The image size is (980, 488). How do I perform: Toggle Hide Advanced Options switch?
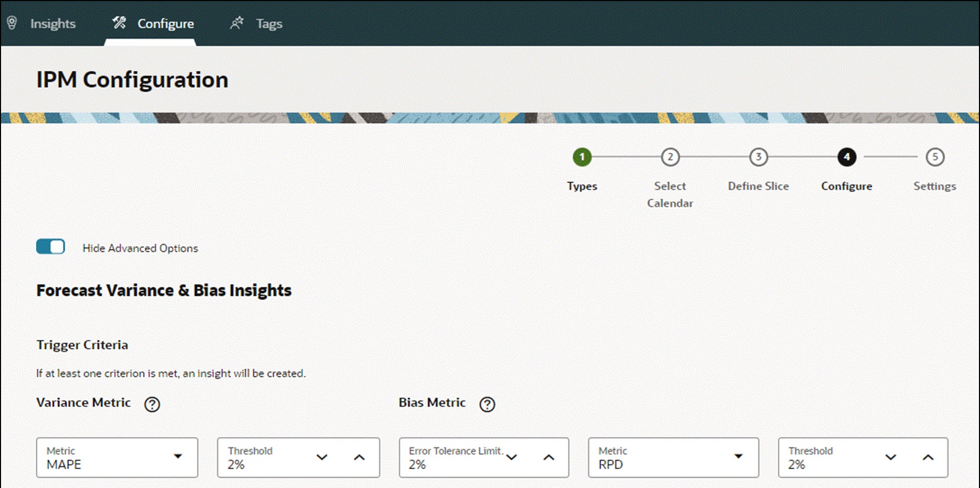[50, 246]
